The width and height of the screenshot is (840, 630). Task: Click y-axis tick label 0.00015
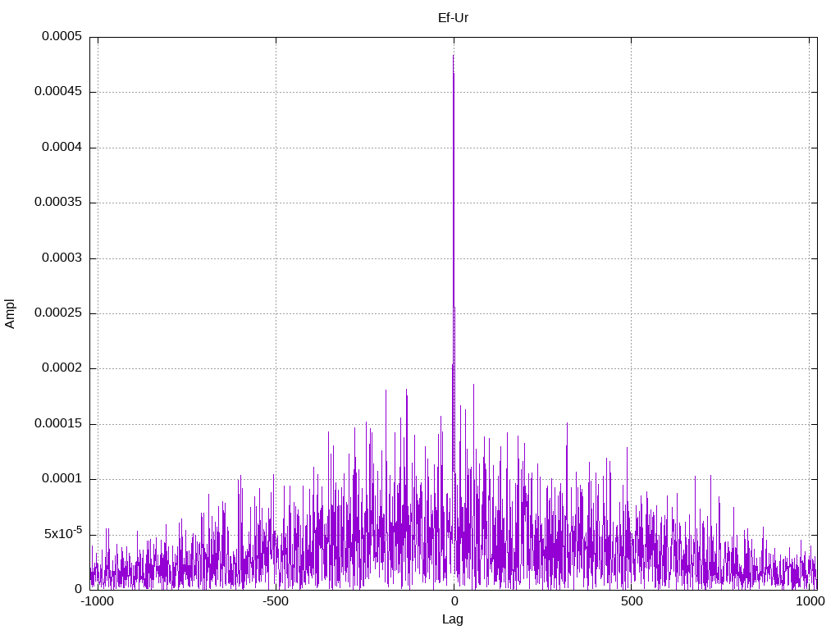58,424
